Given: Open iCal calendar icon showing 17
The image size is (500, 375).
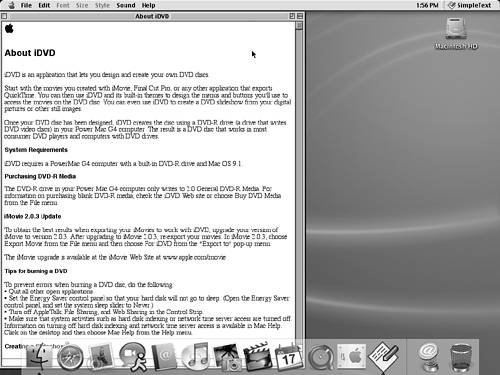Looking at the screenshot, I should 288,357.
